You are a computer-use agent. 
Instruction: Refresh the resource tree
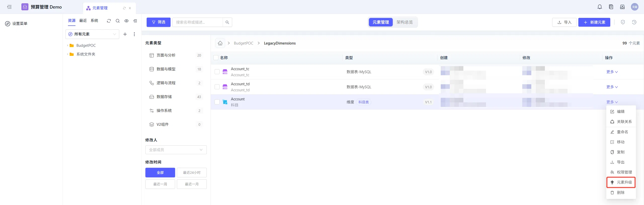[109, 21]
